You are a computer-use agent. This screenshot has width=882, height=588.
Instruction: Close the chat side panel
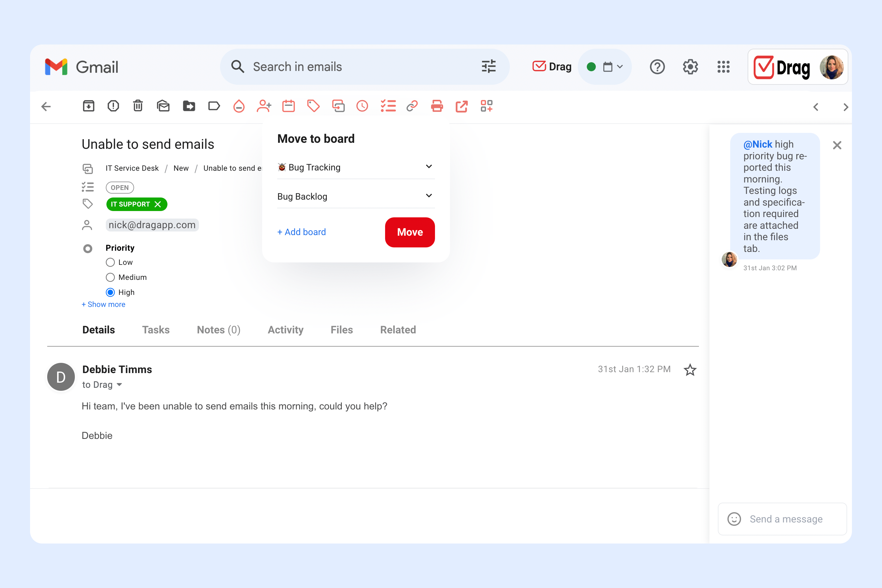click(x=837, y=145)
